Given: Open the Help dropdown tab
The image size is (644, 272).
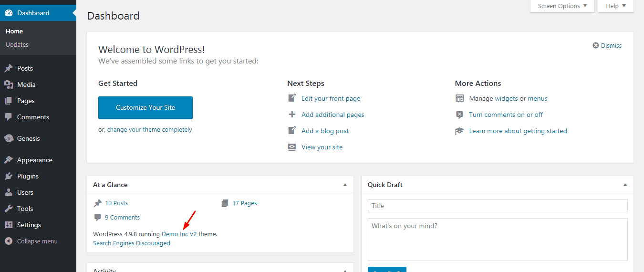Looking at the screenshot, I should 616,6.
